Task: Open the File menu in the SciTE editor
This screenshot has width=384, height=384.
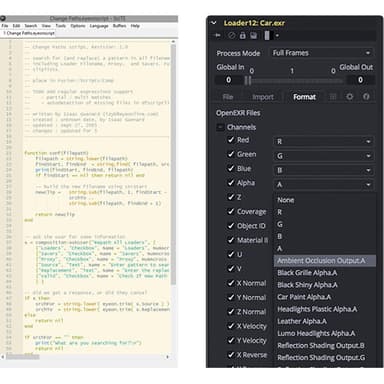Action: click(x=5, y=26)
